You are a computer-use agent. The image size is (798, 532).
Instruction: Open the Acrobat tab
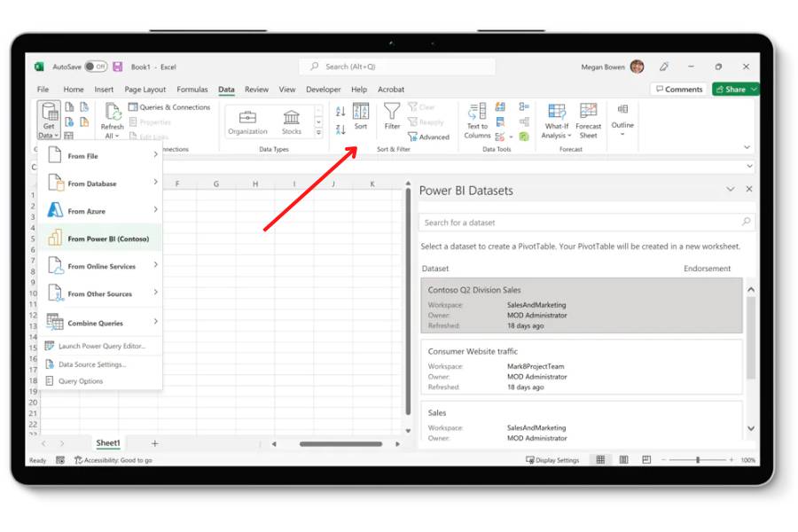click(x=391, y=89)
